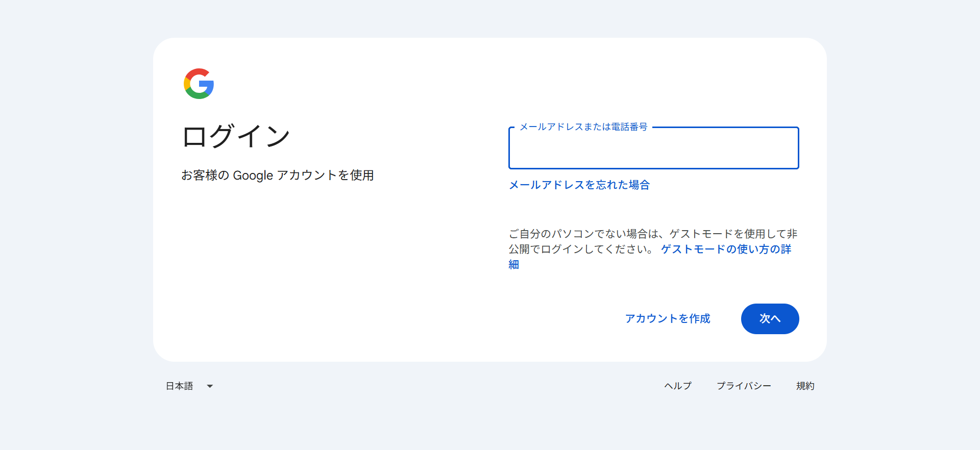Open the プライバシー footer link
The image size is (980, 450).
(x=744, y=386)
